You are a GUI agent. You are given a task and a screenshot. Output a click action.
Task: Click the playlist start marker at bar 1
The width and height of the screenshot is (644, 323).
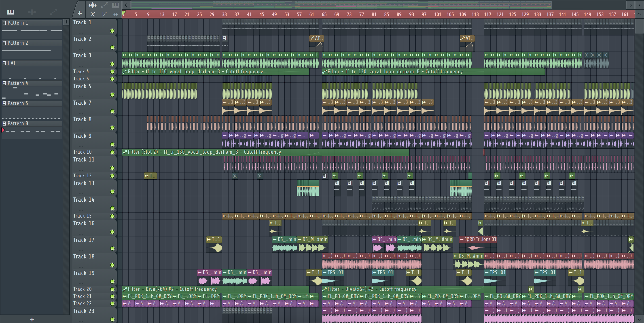click(124, 13)
